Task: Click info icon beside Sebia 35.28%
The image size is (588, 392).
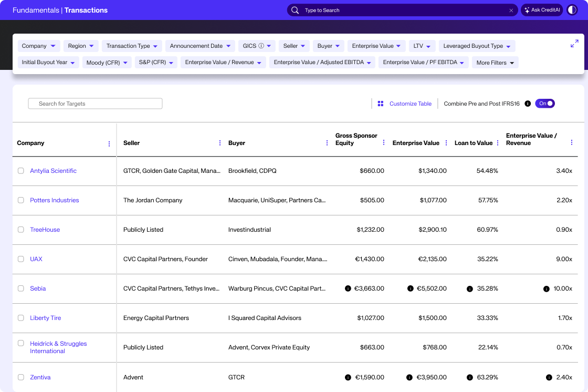Action: 469,288
